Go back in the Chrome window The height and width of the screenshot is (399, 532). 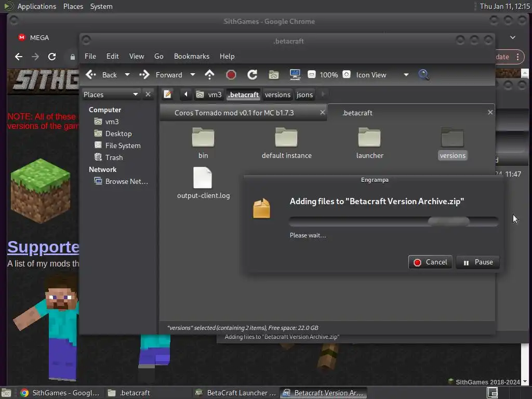pyautogui.click(x=19, y=57)
